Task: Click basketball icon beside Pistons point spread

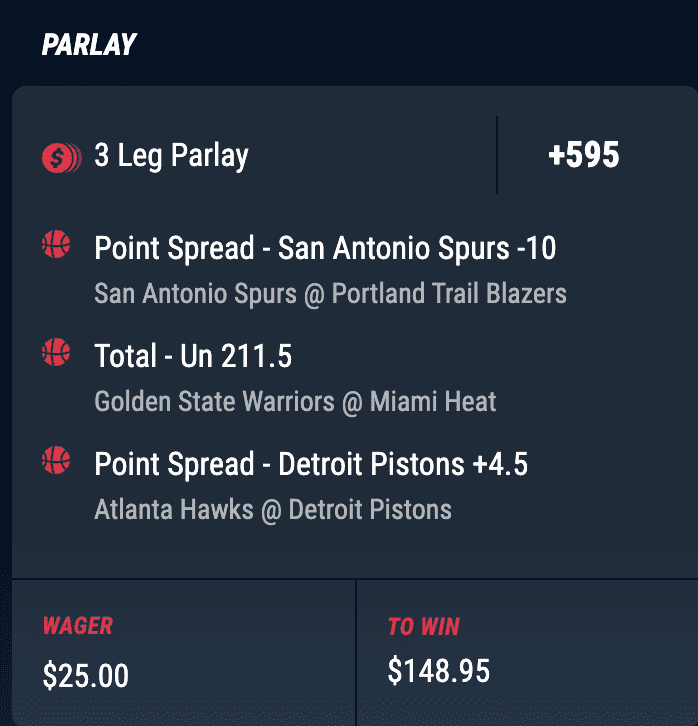Action: coord(56,460)
